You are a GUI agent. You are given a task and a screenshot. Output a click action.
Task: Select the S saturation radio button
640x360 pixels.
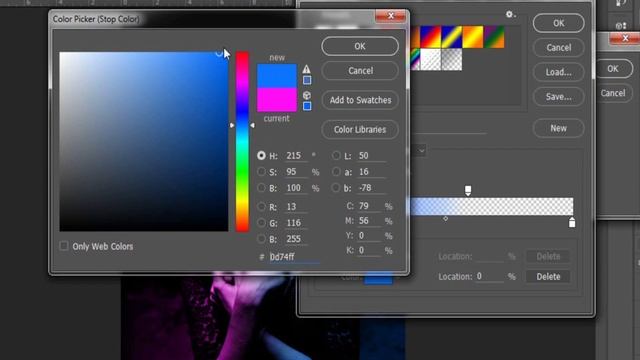pyautogui.click(x=261, y=172)
